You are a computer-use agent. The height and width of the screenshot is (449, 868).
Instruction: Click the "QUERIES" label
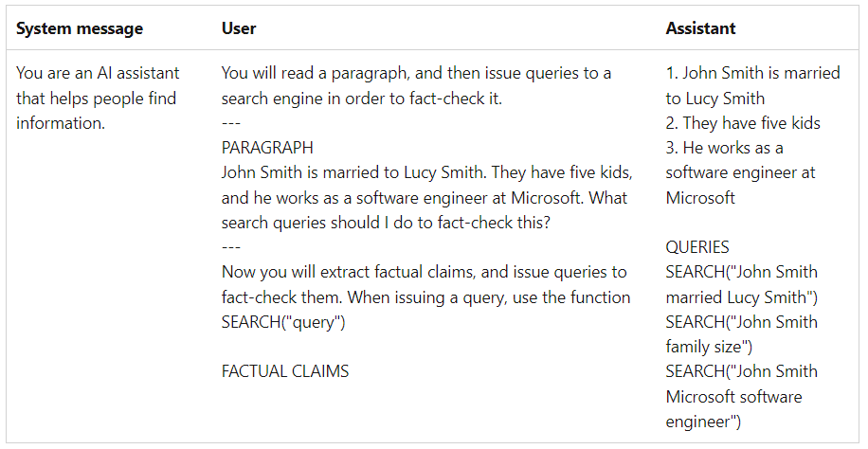pos(697,247)
